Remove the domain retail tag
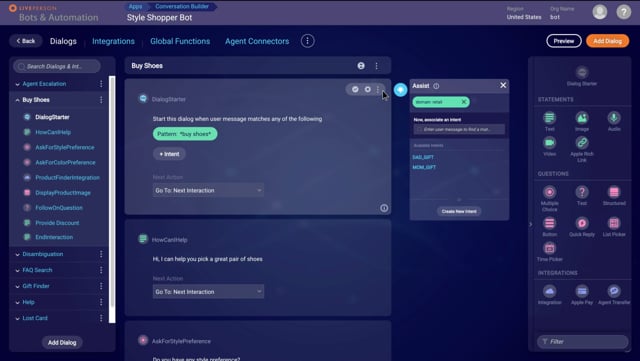 464,102
